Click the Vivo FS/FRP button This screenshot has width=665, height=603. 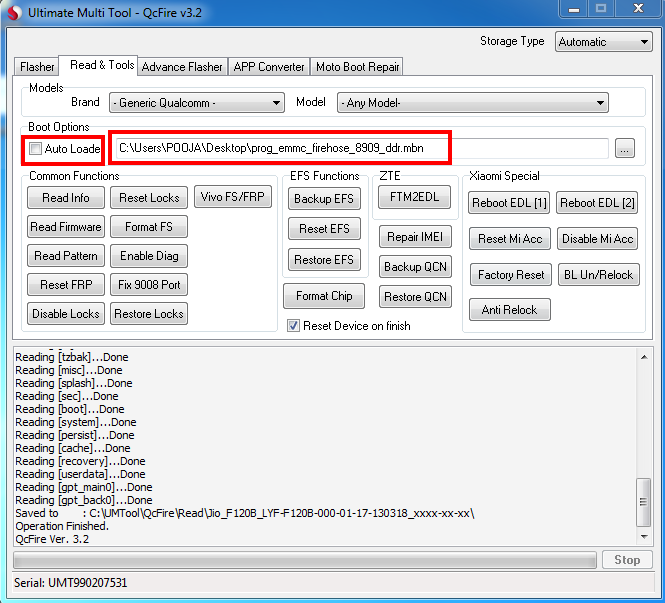point(232,197)
